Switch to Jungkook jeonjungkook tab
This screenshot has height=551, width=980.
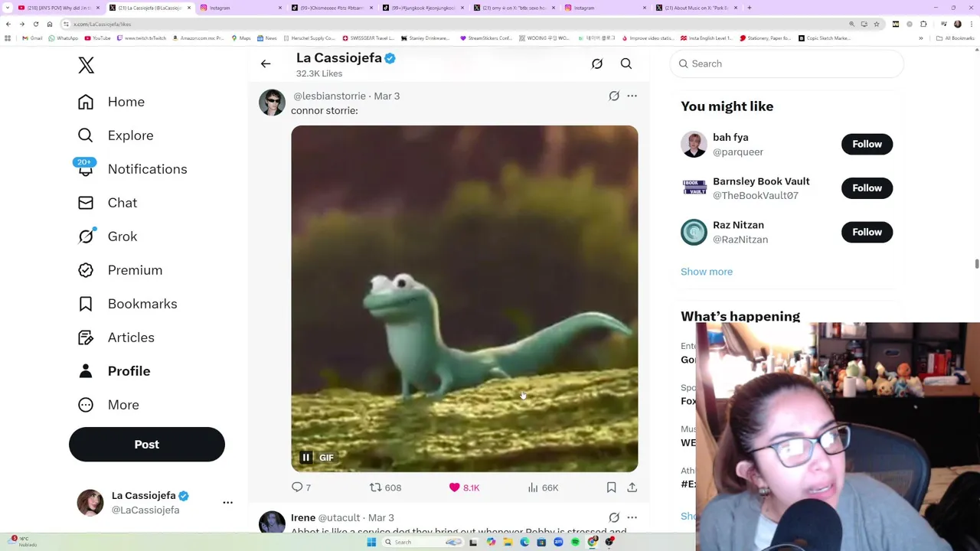[422, 8]
